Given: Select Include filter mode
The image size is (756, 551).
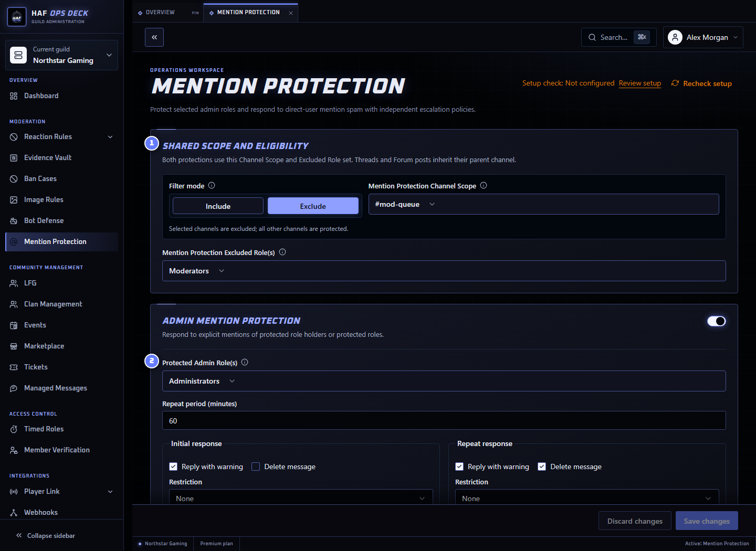Looking at the screenshot, I should [218, 206].
